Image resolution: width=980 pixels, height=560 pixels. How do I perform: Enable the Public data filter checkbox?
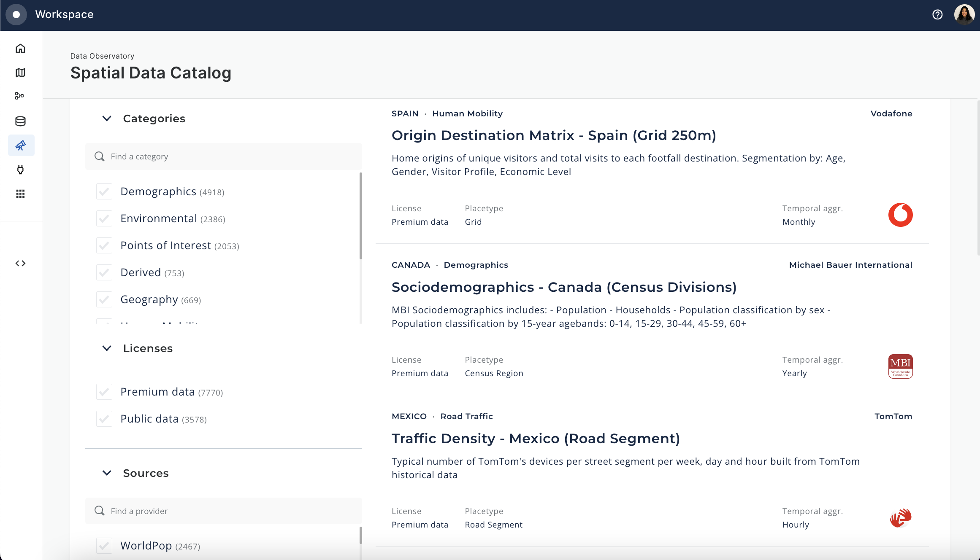104,419
